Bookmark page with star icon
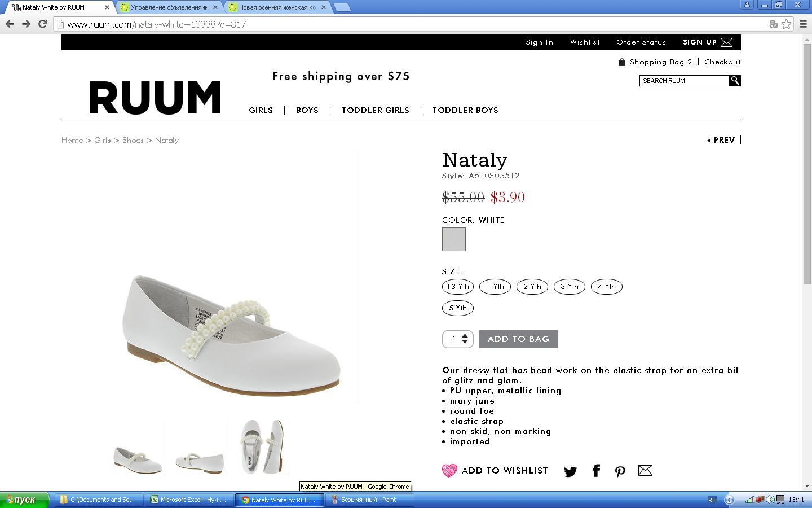Viewport: 812px width, 508px height. pyautogui.click(x=787, y=24)
